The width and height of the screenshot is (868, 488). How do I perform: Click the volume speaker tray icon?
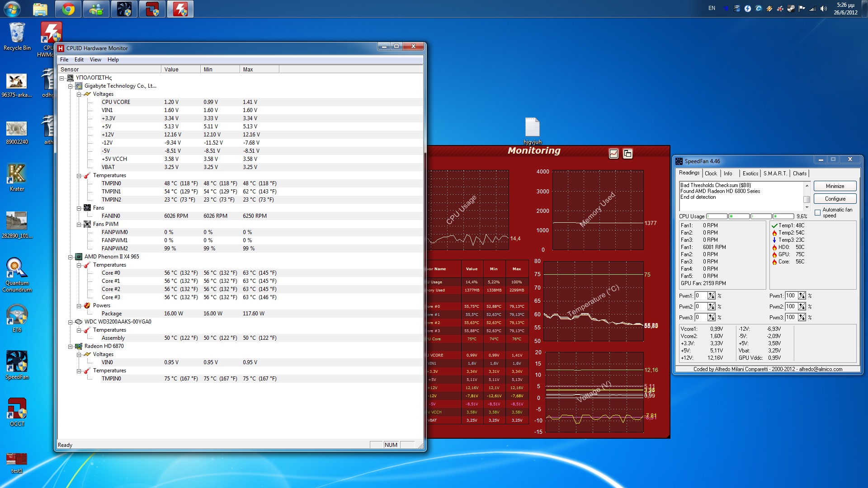coord(824,9)
